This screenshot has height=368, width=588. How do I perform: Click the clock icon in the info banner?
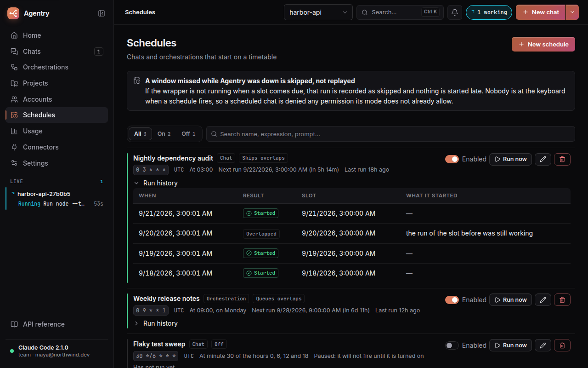tap(137, 81)
